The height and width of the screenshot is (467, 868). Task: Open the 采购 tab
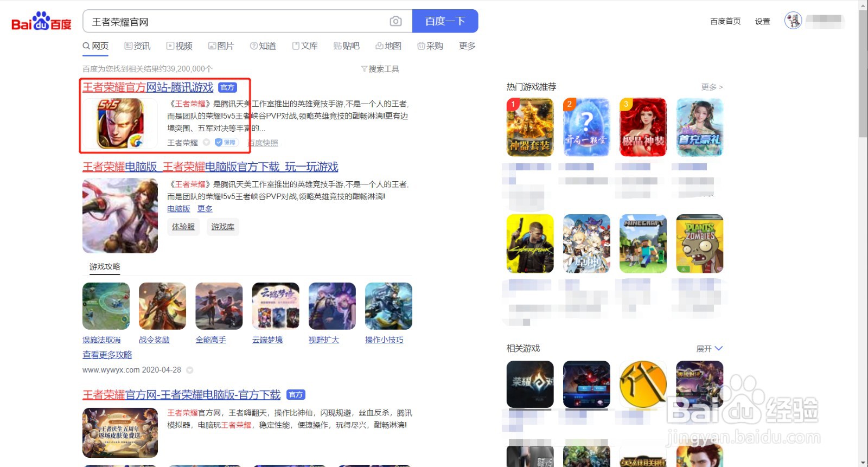coord(430,46)
